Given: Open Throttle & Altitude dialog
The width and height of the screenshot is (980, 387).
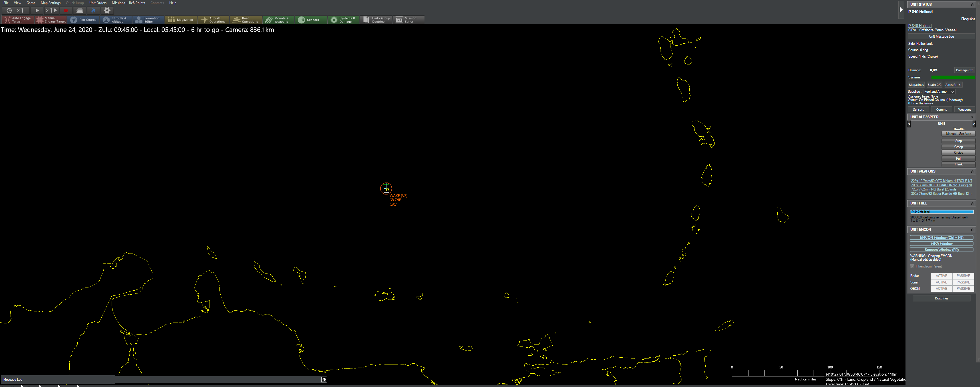Looking at the screenshot, I should [x=116, y=20].
